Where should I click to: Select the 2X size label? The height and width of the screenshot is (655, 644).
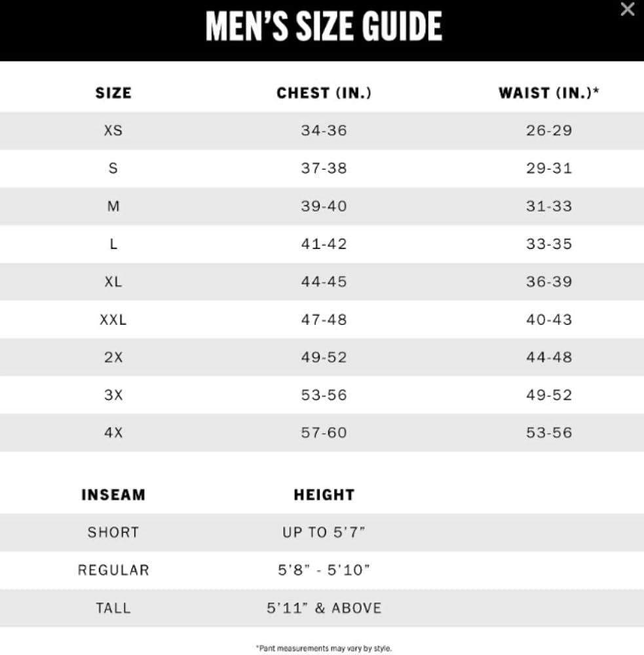pos(113,358)
